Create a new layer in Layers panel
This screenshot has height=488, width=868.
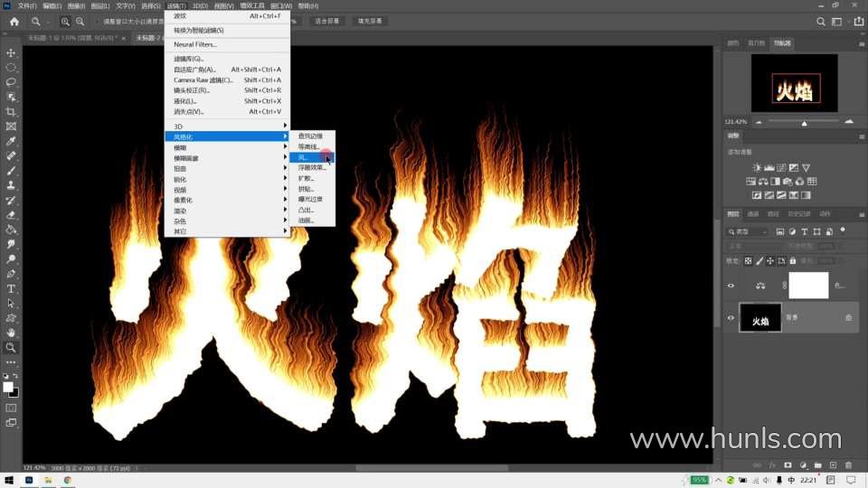click(x=833, y=465)
